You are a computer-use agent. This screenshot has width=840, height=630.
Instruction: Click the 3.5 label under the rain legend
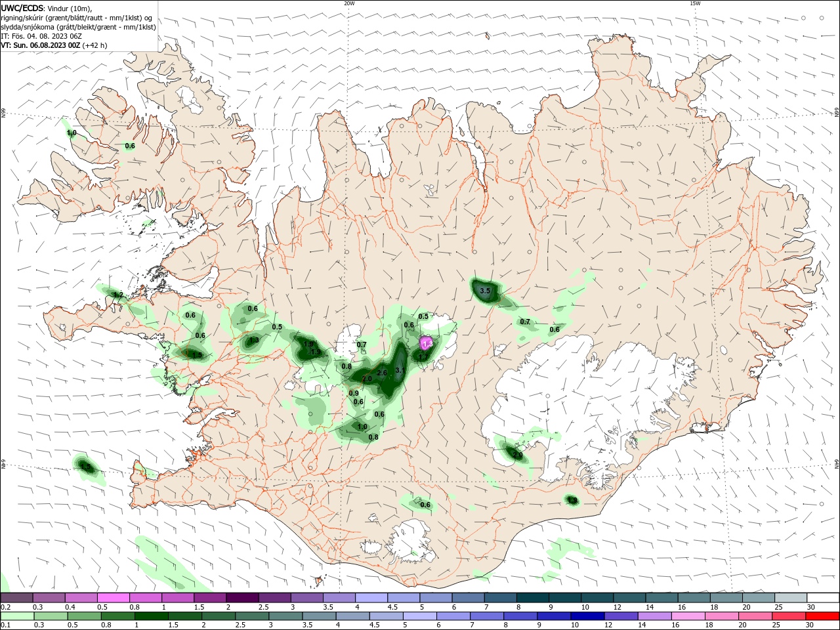click(306, 625)
